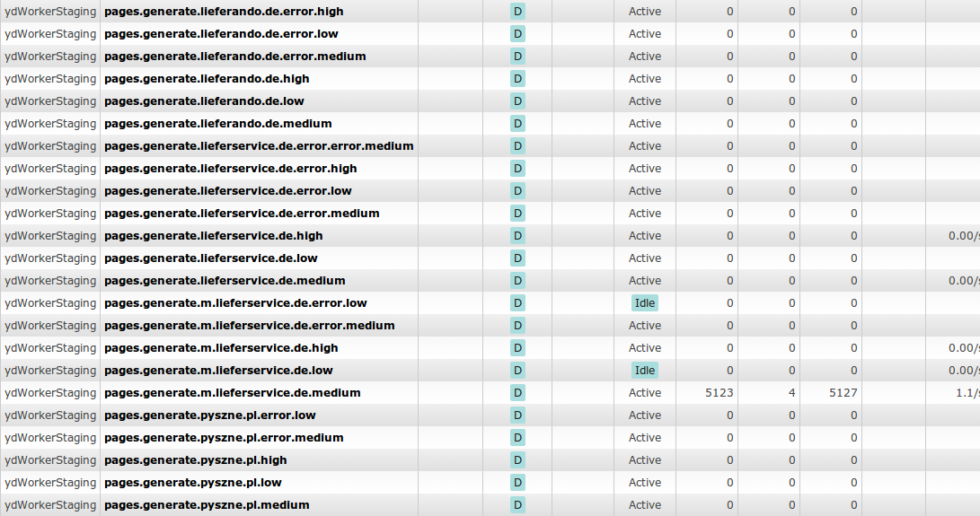Click D badge in pyszne.pl.error.low row
The image size is (980, 516).
click(517, 415)
